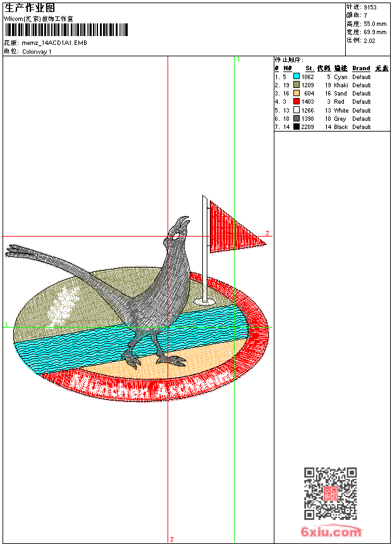
Task: Click the Sand color swatch in row 3
Action: click(297, 93)
